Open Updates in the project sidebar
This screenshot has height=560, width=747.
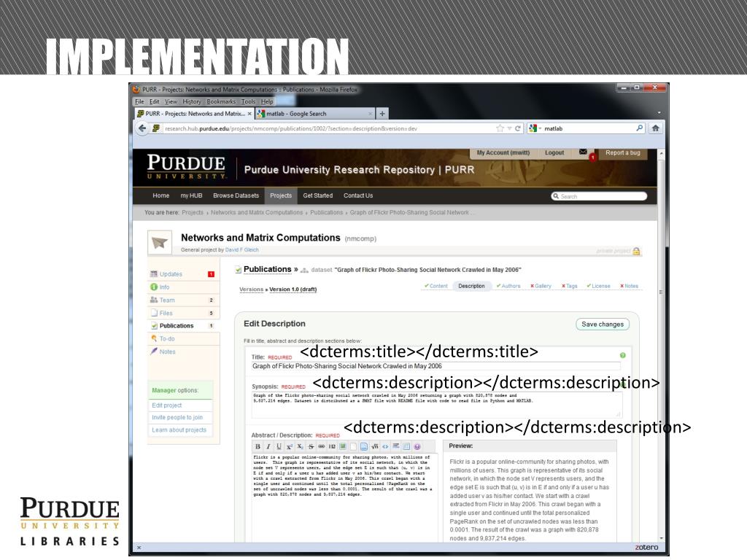click(x=183, y=274)
